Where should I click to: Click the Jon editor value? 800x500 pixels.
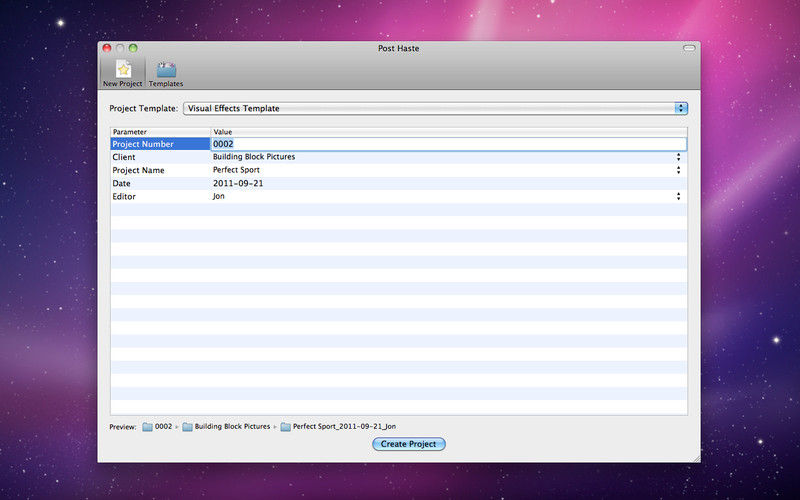point(218,196)
